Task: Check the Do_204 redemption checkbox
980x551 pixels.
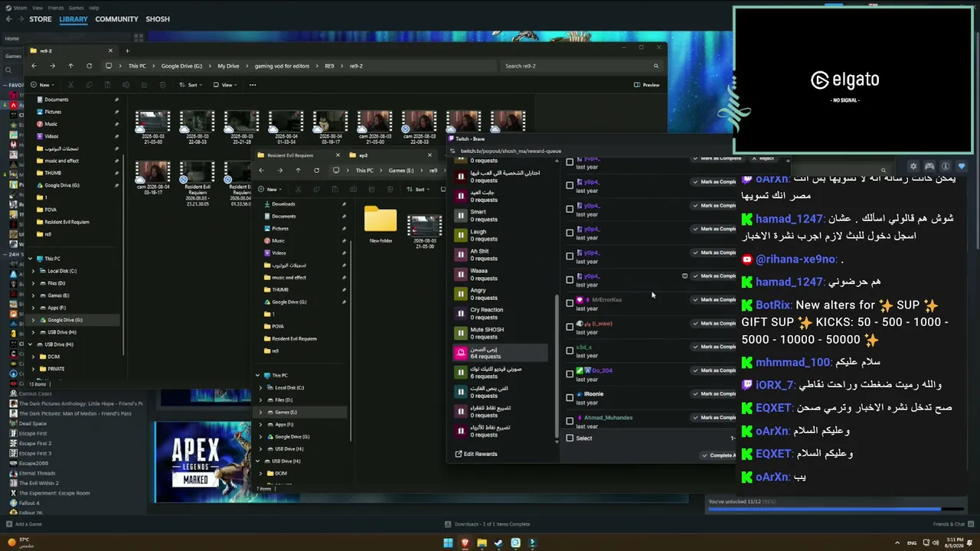Action: coord(570,374)
